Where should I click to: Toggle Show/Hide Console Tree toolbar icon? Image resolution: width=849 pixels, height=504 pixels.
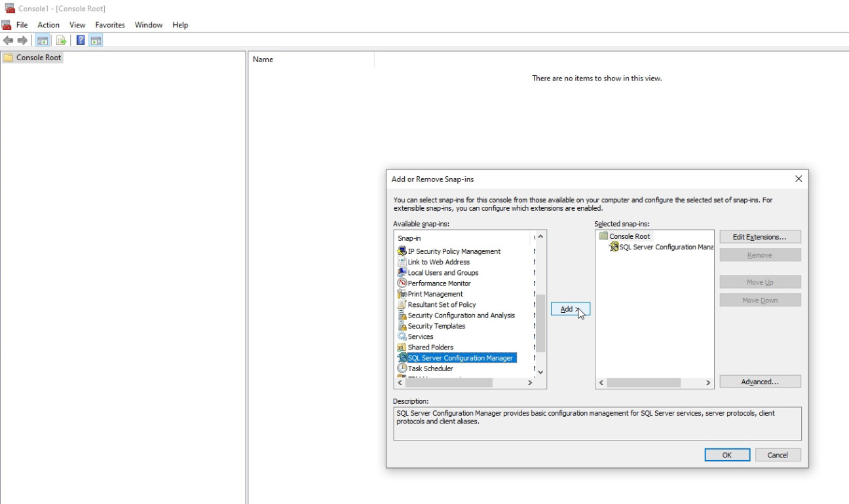point(43,41)
